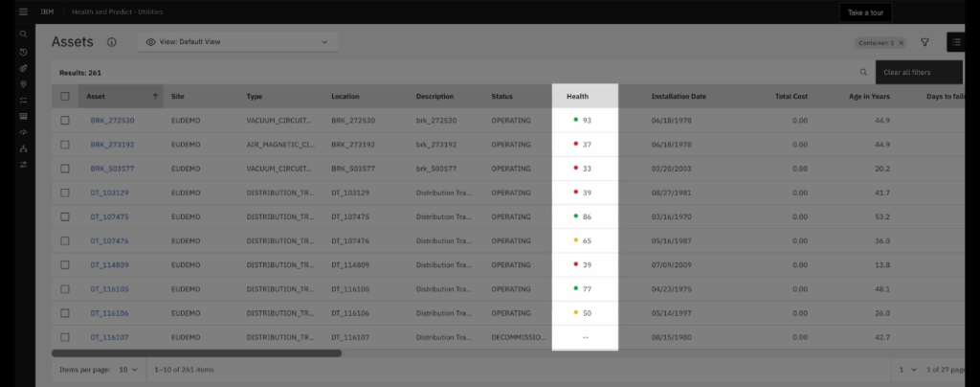
Task: Click the Health and Predict - Utilities title
Action: point(118,11)
